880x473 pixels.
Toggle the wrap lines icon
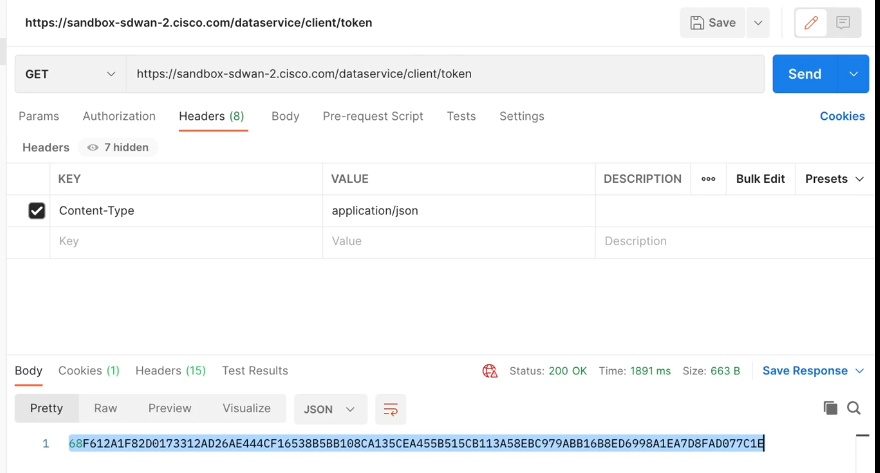(x=391, y=410)
